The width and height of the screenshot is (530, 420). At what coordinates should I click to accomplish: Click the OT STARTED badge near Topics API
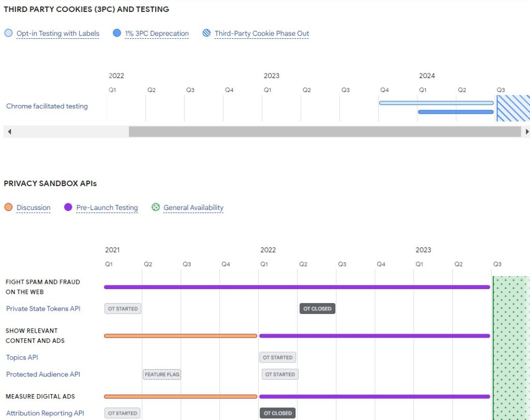278,357
